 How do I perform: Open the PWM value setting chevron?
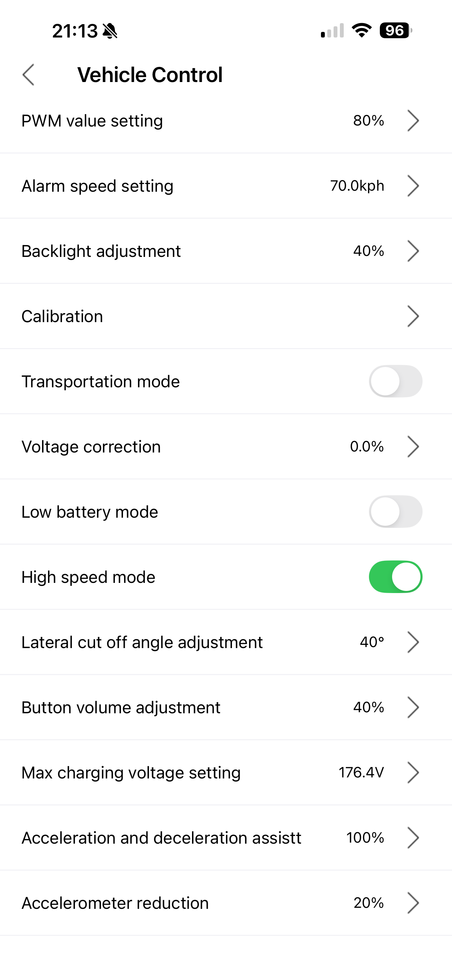[x=413, y=121]
